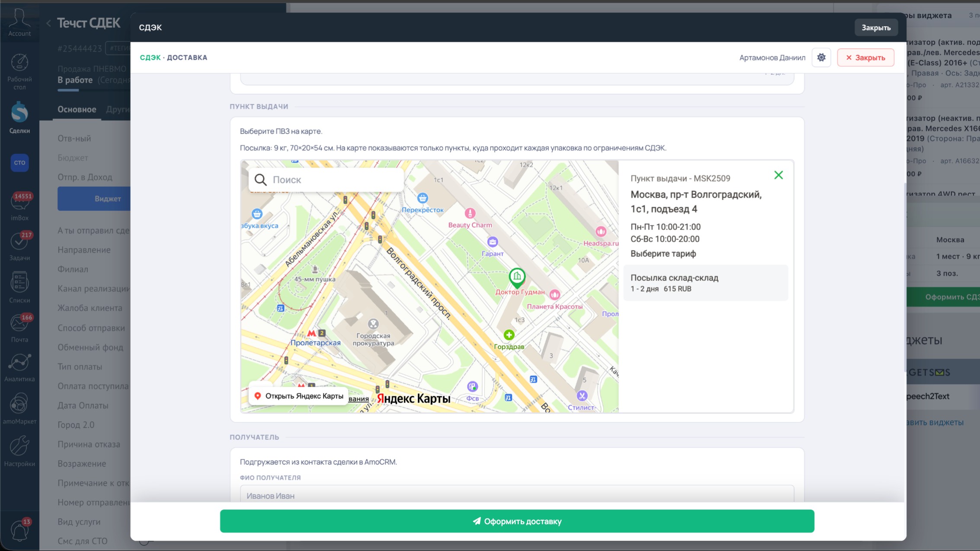Screen dimensions: 980x551
Task: Click the Артамонов Даниил user name
Action: [x=772, y=57]
